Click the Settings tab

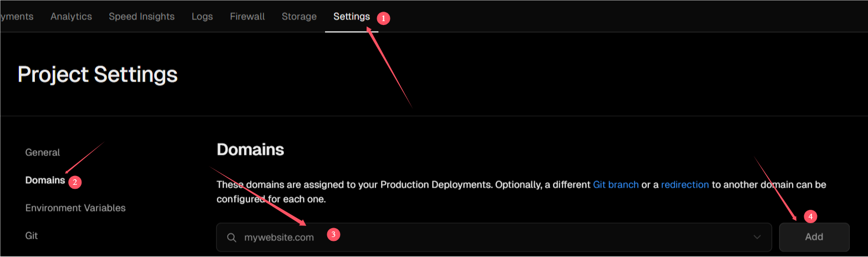point(351,17)
